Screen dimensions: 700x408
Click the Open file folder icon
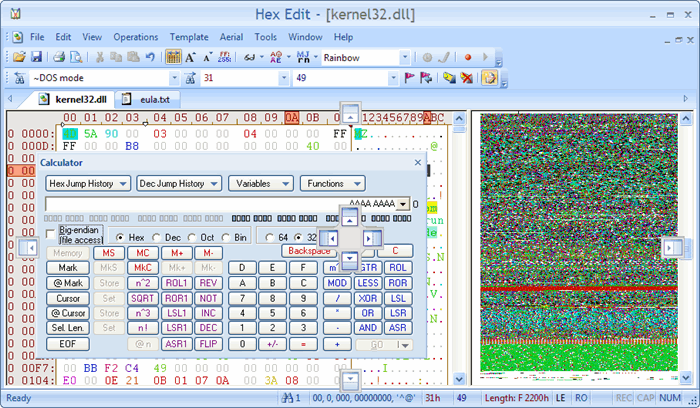coord(19,57)
